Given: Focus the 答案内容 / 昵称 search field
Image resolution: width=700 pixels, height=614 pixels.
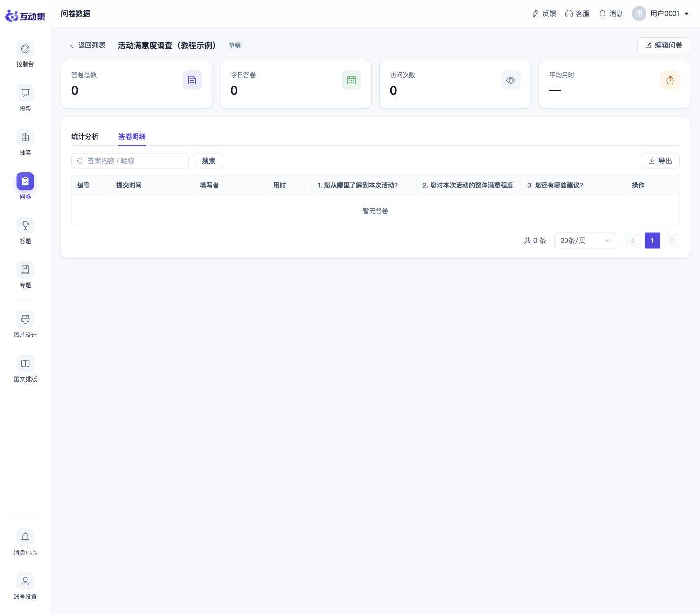Looking at the screenshot, I should coord(130,161).
